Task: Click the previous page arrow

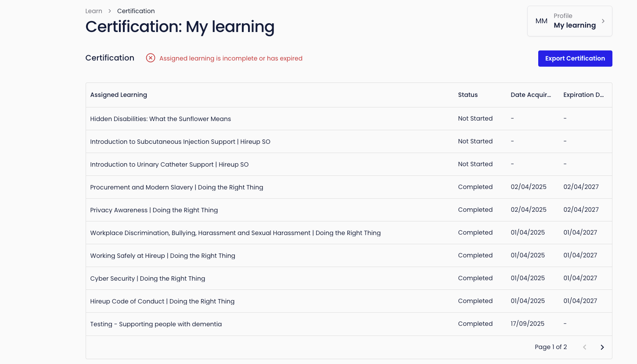Action: point(584,347)
